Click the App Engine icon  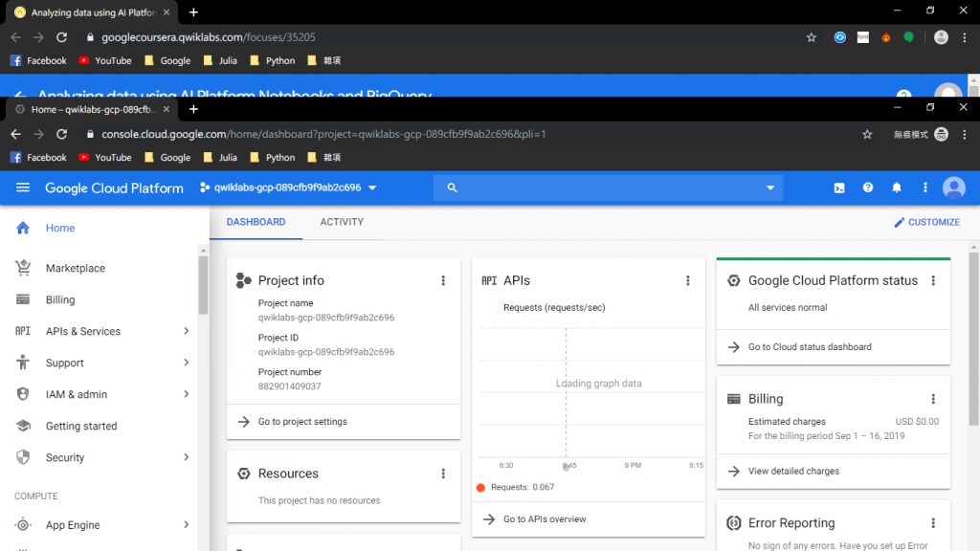tap(23, 525)
